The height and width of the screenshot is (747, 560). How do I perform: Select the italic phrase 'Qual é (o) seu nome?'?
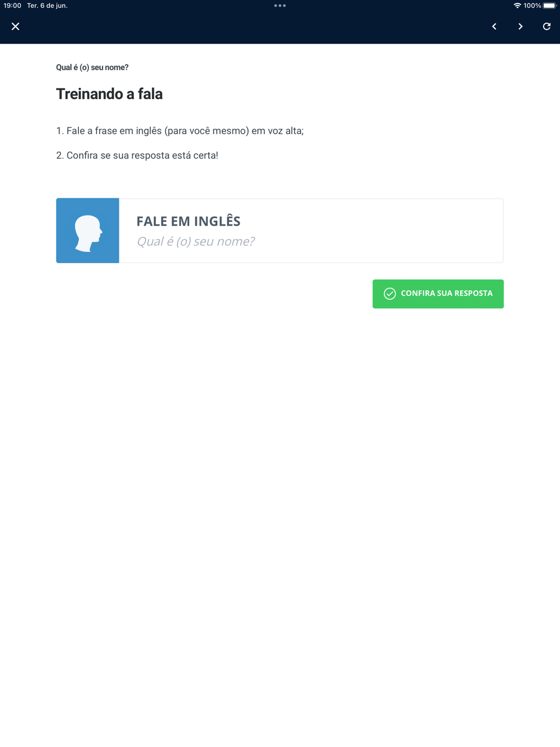(x=195, y=241)
